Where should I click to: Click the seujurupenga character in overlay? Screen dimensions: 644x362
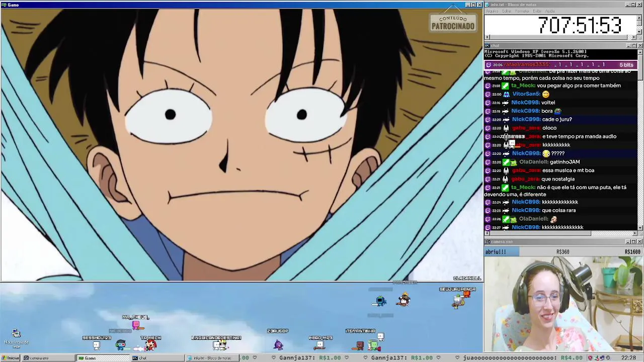pos(458,301)
